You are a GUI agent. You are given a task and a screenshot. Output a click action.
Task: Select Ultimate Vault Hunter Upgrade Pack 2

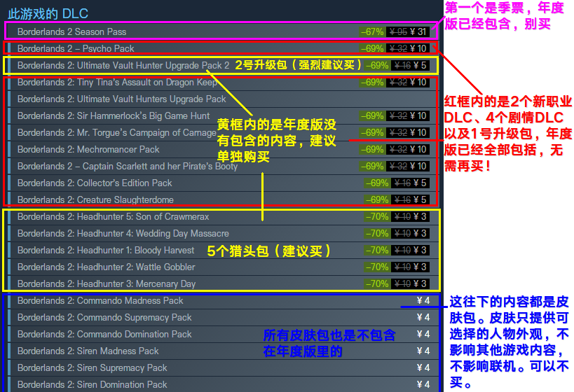point(224,66)
